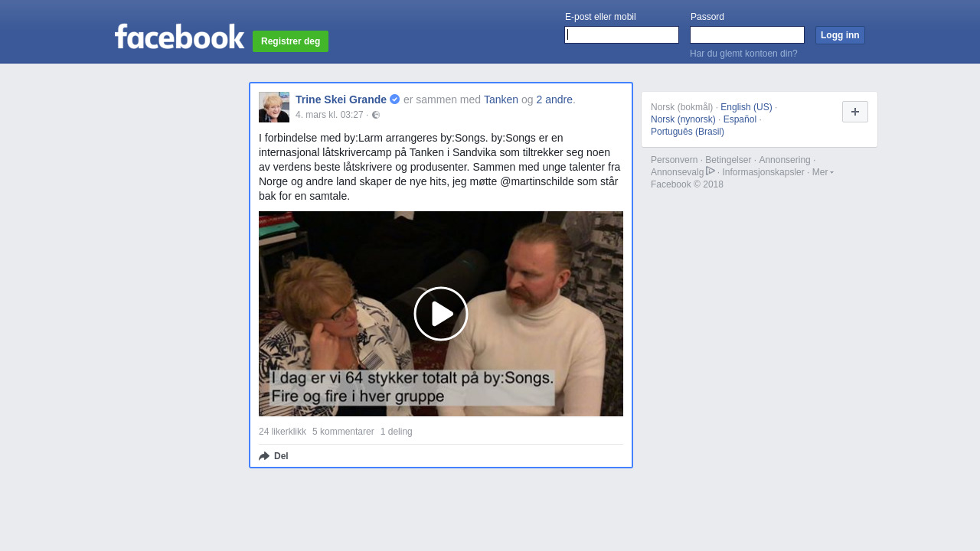This screenshot has width=980, height=551.
Task: Click the Facebook logo
Action: [179, 36]
